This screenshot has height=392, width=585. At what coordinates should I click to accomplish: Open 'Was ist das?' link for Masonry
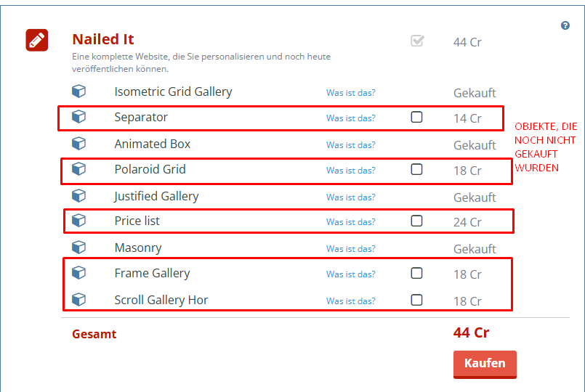coord(351,249)
